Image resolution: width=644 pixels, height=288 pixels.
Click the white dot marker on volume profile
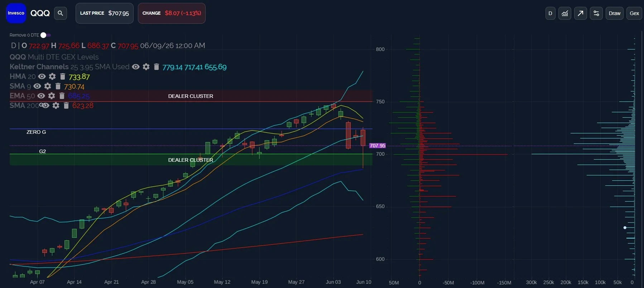pyautogui.click(x=625, y=228)
